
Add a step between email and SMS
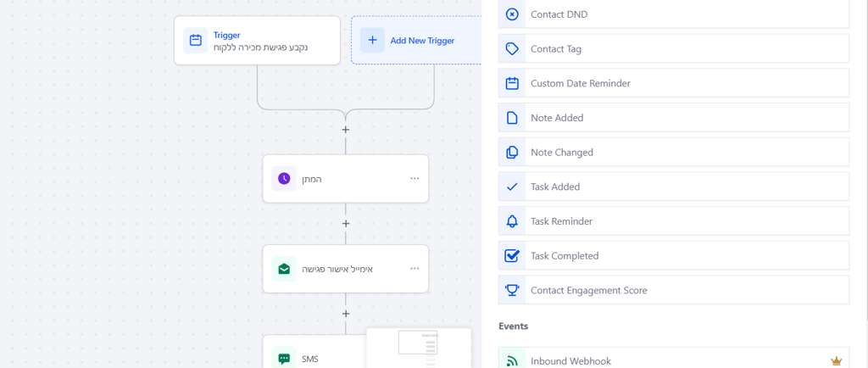tap(346, 314)
